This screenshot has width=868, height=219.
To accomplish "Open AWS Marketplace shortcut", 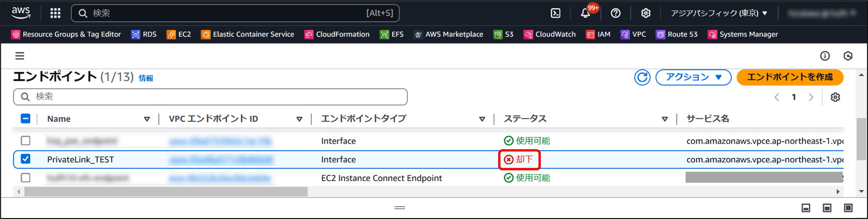I will [x=448, y=34].
